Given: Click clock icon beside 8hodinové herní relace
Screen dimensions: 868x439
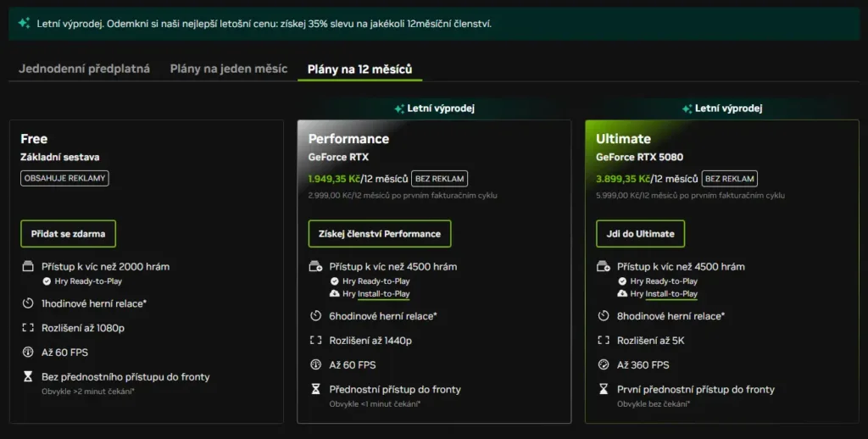Looking at the screenshot, I should tap(604, 316).
